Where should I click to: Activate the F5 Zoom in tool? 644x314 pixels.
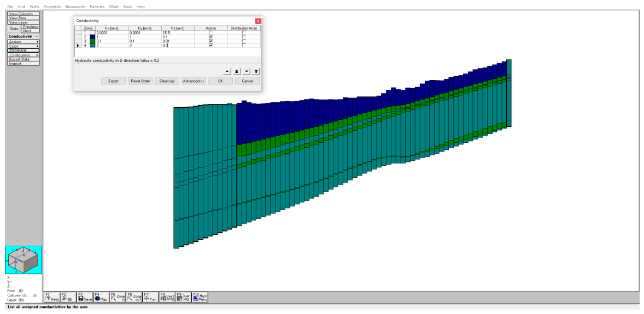118,298
